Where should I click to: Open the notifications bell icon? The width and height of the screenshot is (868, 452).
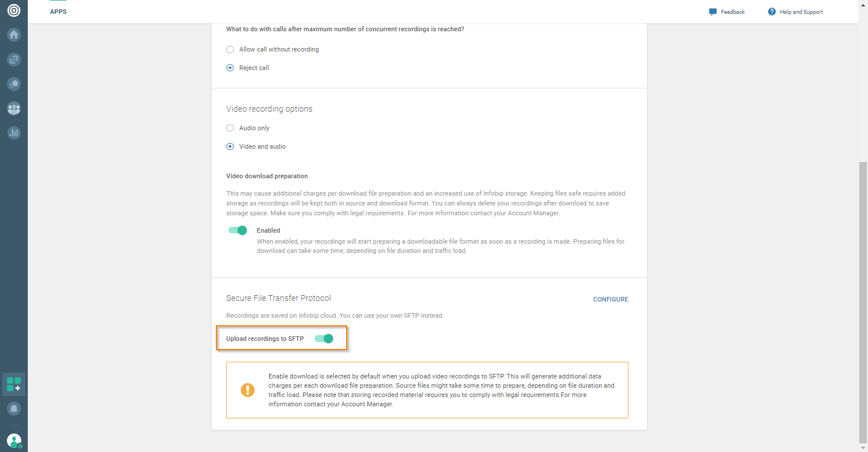point(14,409)
